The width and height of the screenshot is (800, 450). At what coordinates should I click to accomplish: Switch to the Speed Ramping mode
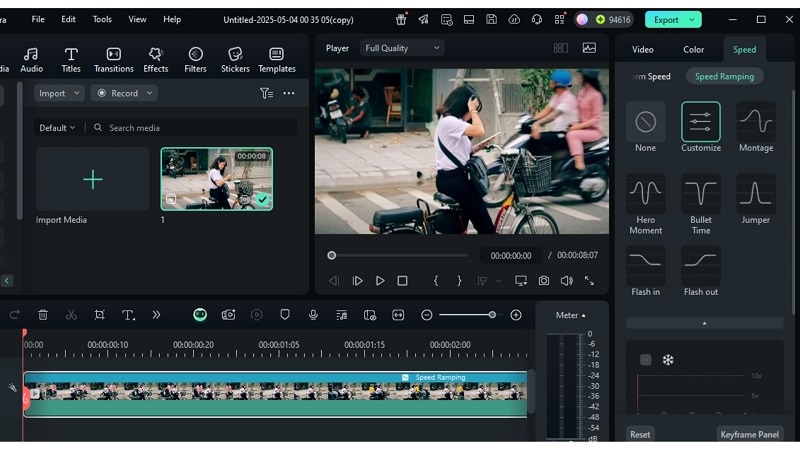click(724, 76)
